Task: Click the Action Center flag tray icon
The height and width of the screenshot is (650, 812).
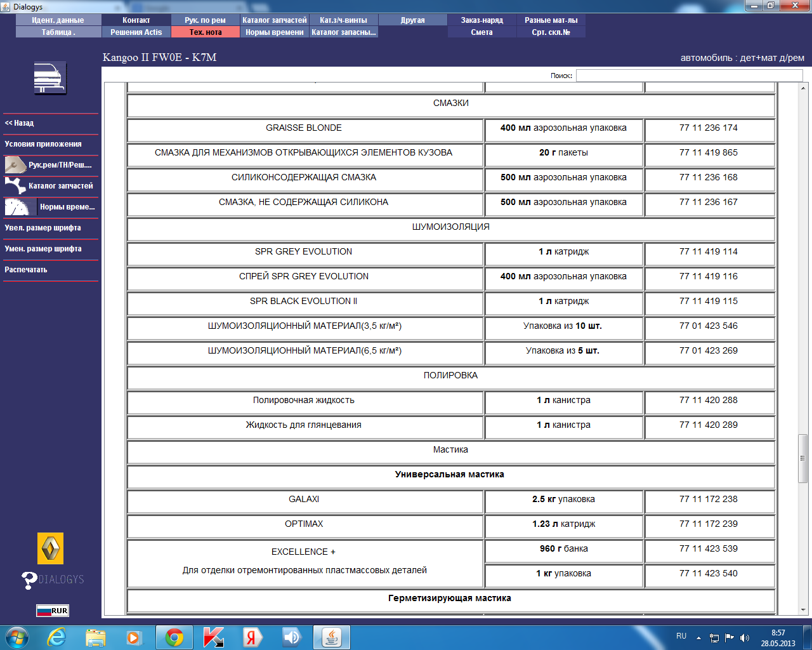Action: 730,637
